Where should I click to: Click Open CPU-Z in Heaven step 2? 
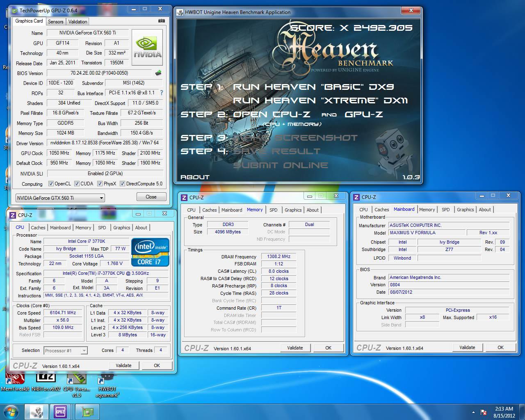[x=272, y=114]
